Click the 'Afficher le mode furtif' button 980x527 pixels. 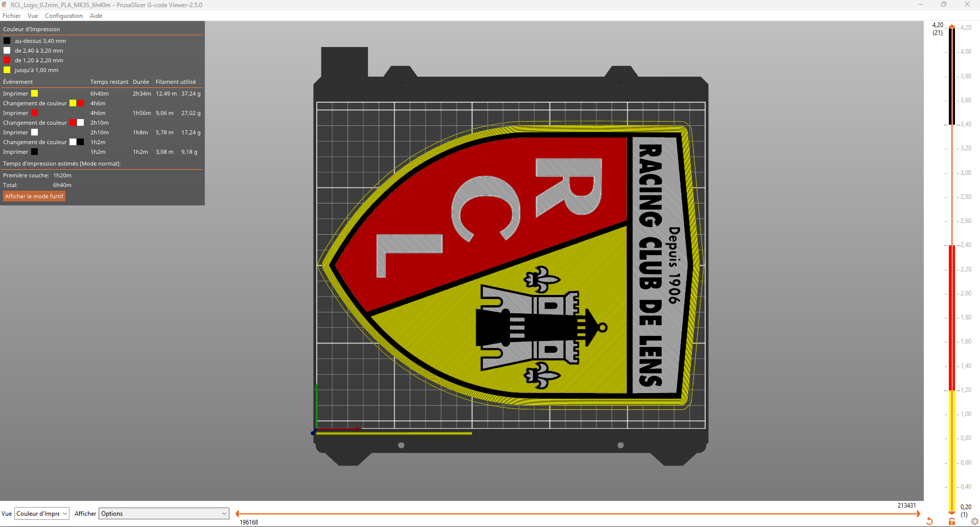pos(34,196)
